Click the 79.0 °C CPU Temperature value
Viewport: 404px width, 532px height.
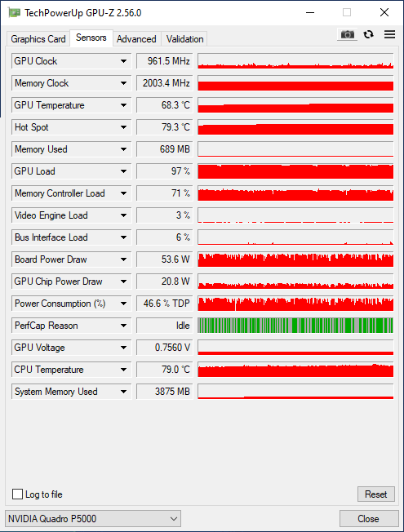click(165, 370)
